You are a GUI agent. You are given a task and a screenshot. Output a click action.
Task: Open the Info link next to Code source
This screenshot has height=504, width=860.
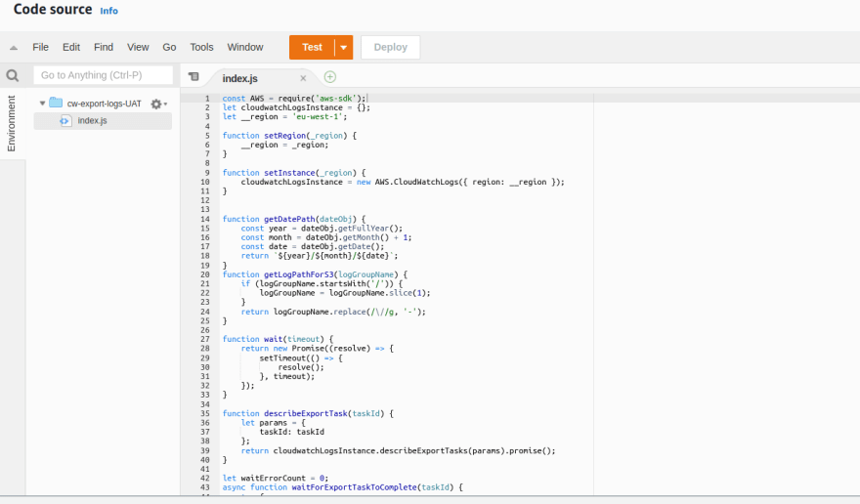pyautogui.click(x=108, y=11)
